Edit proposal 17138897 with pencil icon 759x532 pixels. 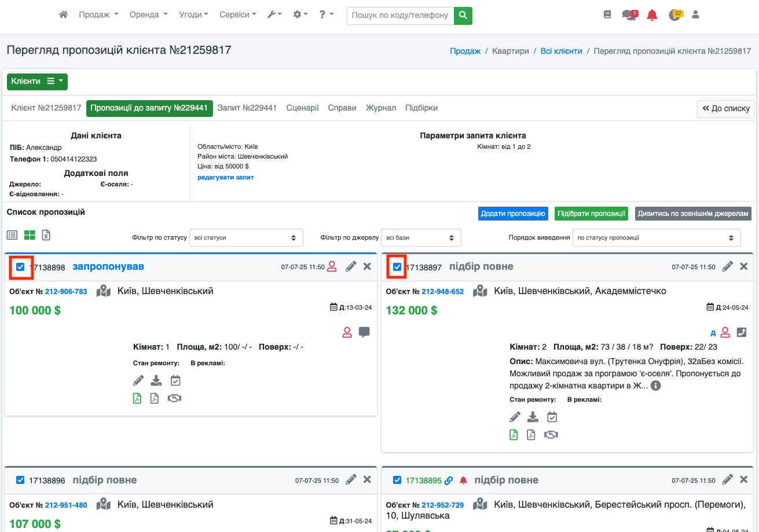(x=728, y=266)
